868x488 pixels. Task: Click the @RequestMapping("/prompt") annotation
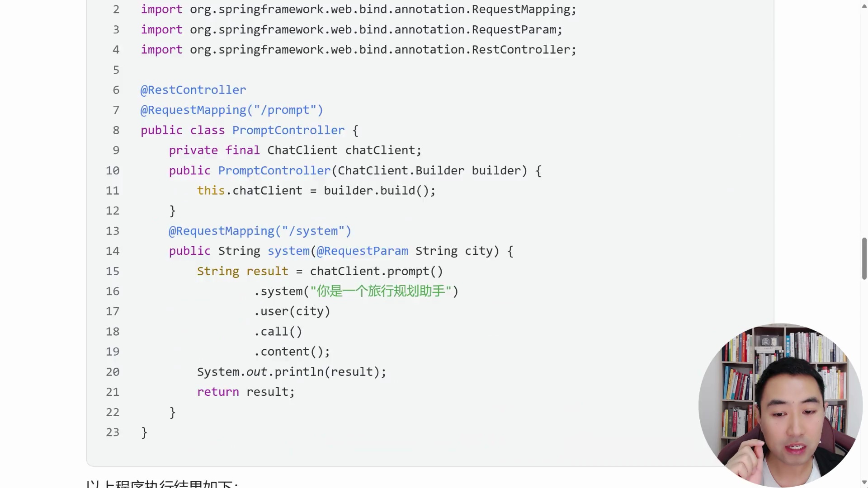click(232, 110)
